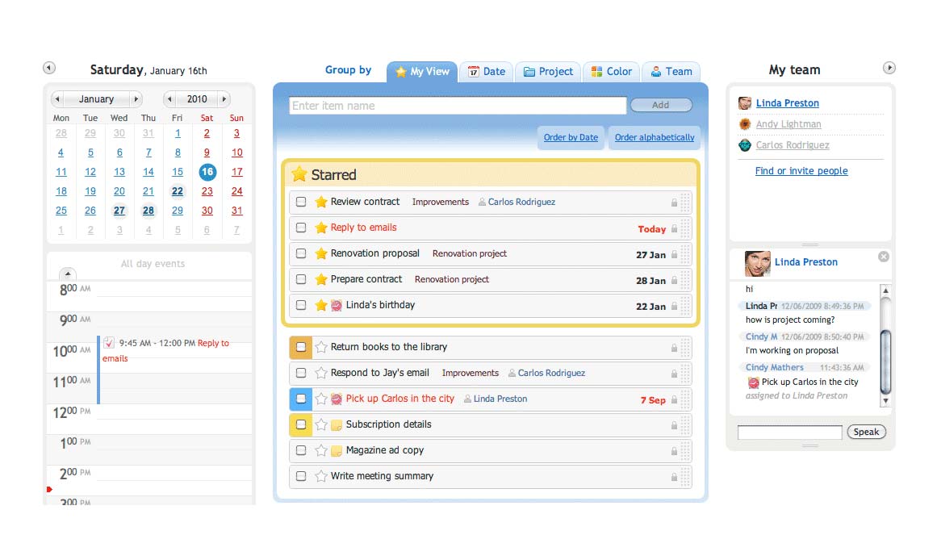
Task: Click the drag handle on Renovation proposal row
Action: pyautogui.click(x=685, y=254)
